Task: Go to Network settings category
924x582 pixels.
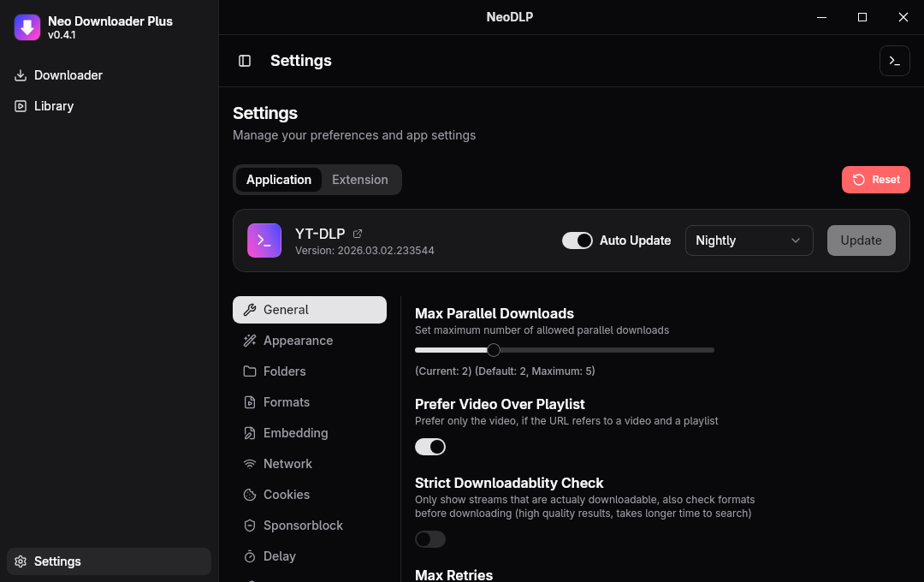Action: coord(287,464)
